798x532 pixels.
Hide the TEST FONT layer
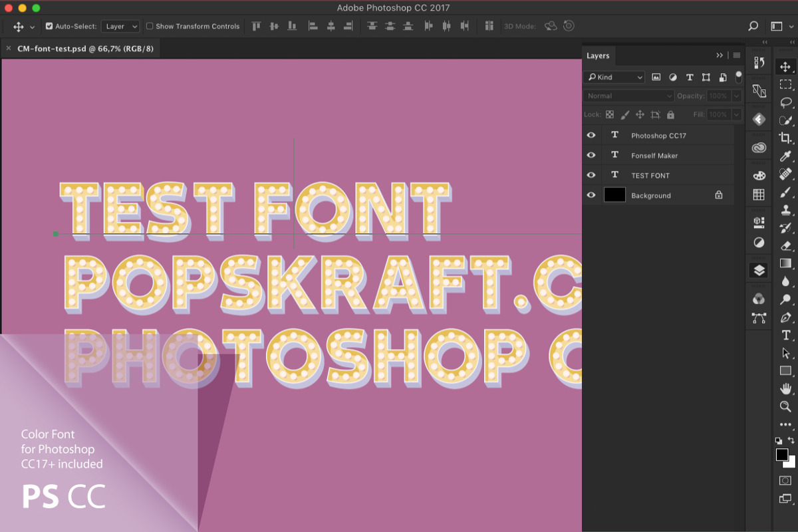[591, 175]
